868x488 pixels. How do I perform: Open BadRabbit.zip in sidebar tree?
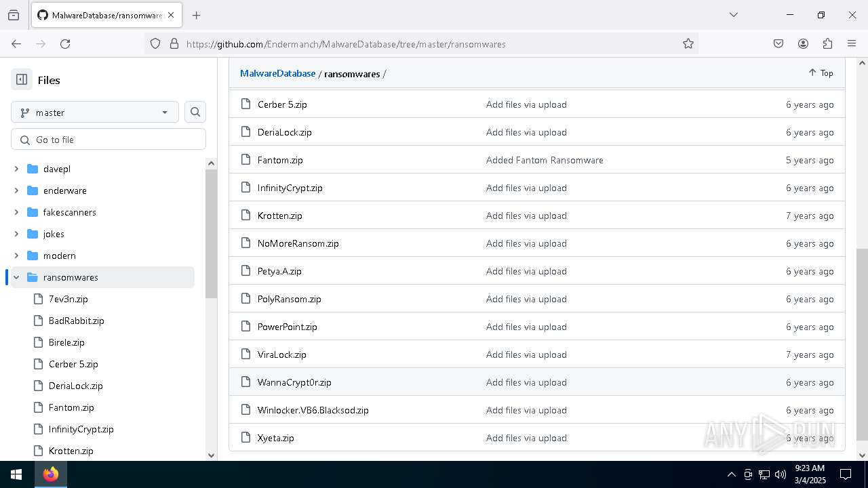(77, 321)
